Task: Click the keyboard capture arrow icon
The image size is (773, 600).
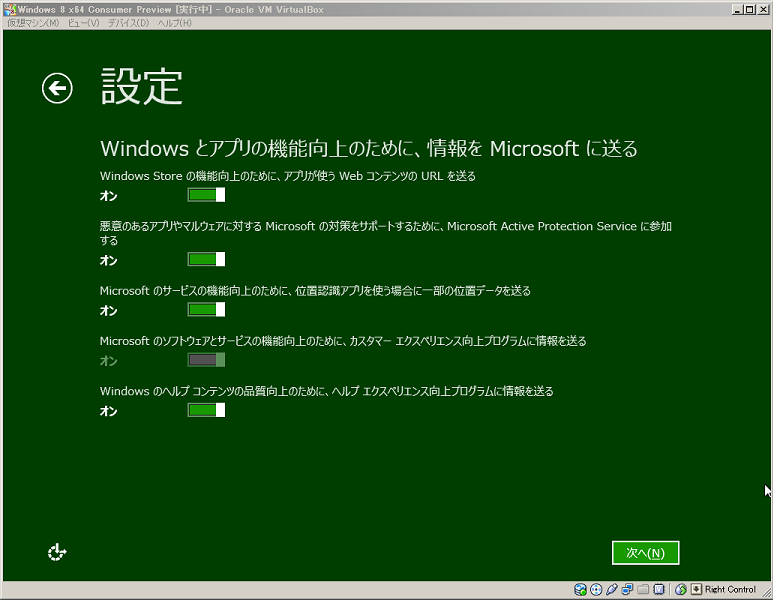Action: click(x=696, y=590)
